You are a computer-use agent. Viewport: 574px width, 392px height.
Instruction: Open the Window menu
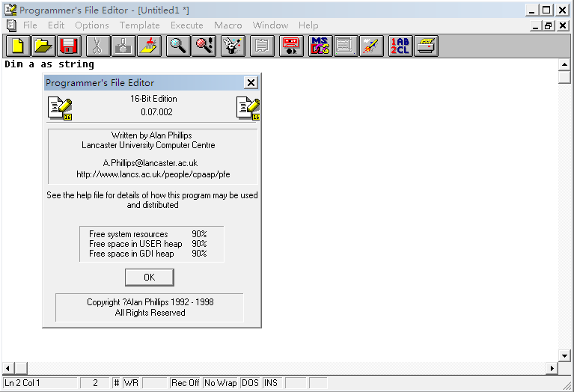coord(270,25)
